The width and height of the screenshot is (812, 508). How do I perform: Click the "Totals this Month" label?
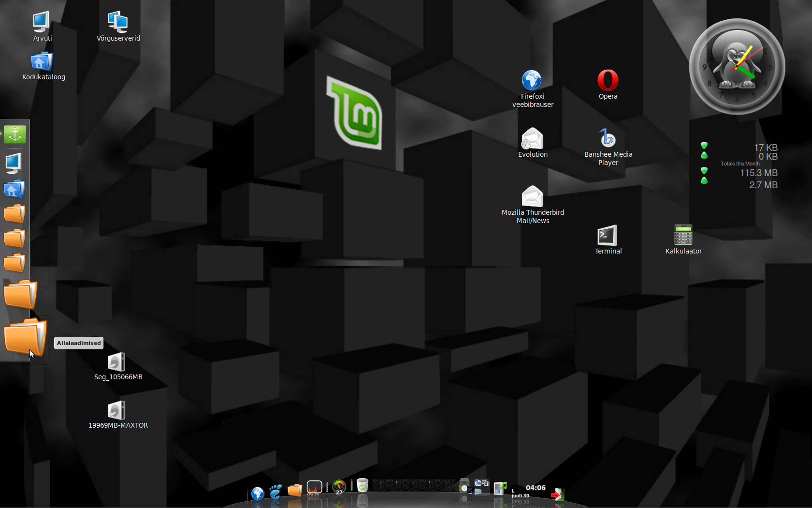[x=740, y=164]
